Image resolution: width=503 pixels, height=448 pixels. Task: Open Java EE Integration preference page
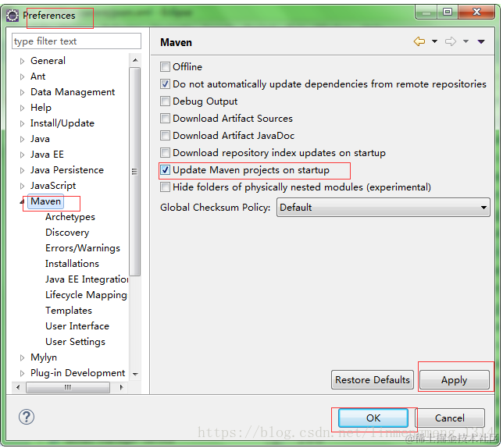(x=87, y=280)
